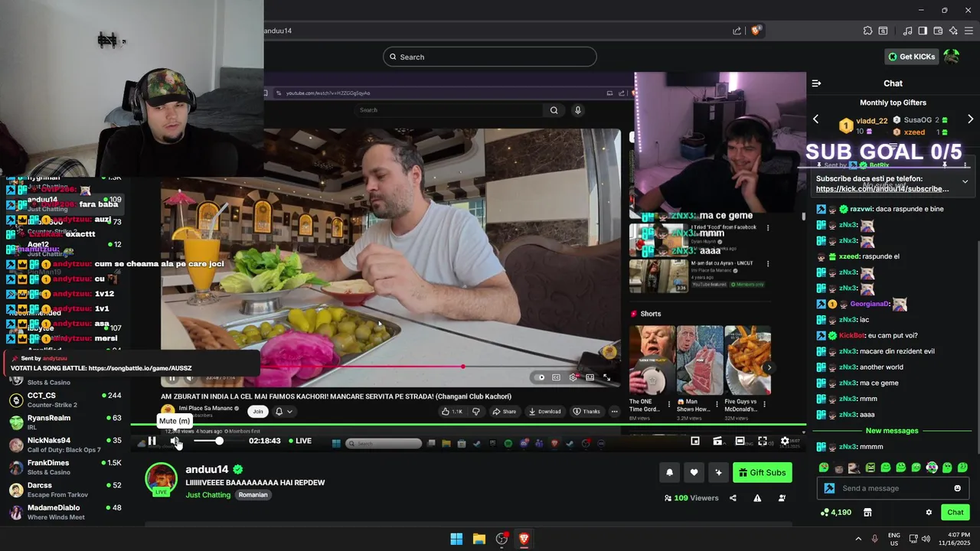The width and height of the screenshot is (980, 551).
Task: Insert the angry green emote
Action: [x=870, y=468]
